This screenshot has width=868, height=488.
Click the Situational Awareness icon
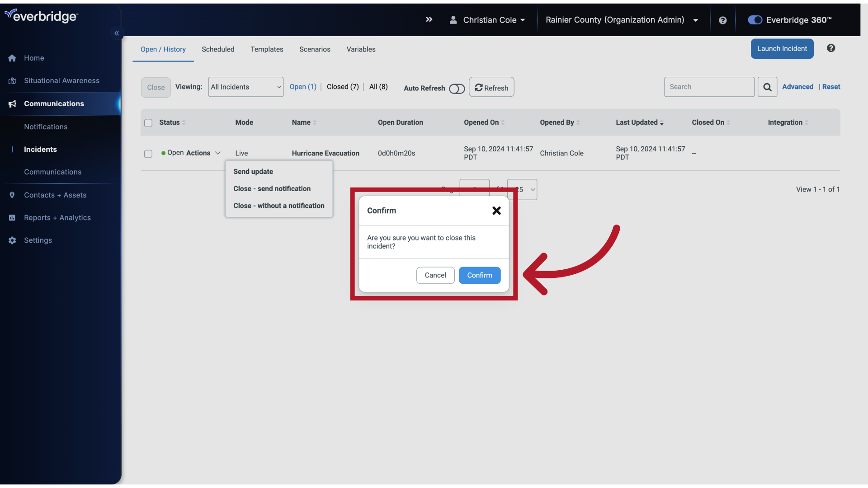(x=12, y=81)
